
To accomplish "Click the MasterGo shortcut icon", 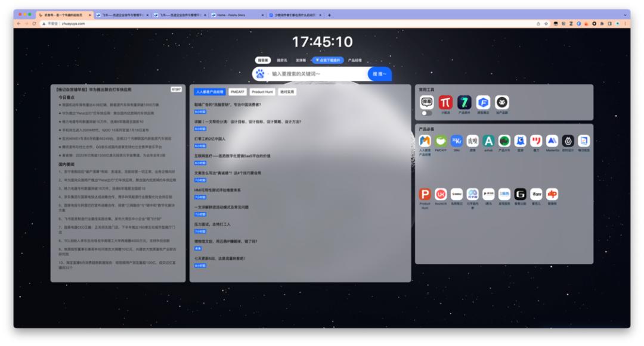I will [x=552, y=141].
